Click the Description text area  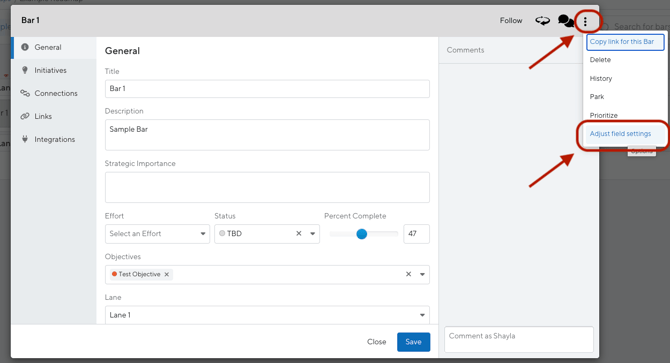[x=267, y=135]
